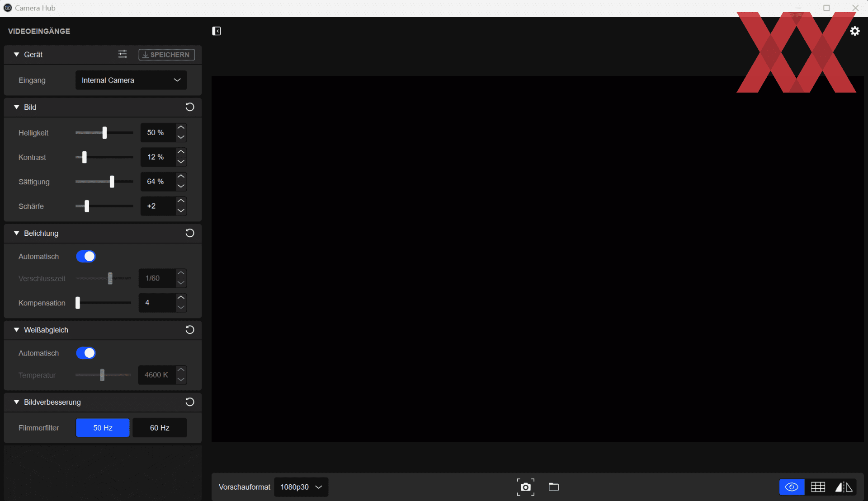The width and height of the screenshot is (868, 501).
Task: Decrease Sättigung with down arrow
Action: [181, 186]
